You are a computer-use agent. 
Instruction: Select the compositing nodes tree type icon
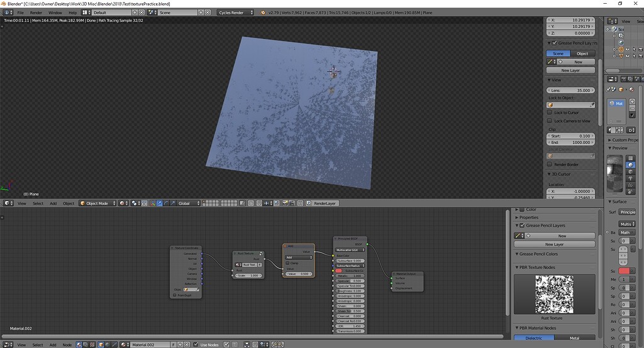point(86,345)
